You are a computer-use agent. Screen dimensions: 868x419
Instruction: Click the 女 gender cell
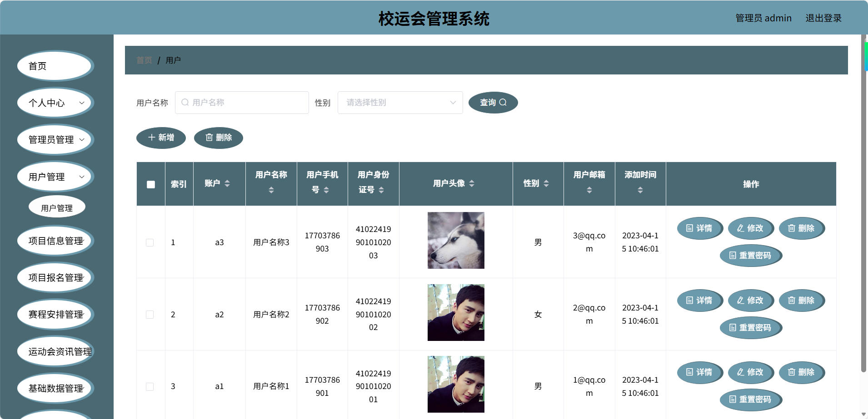(x=538, y=315)
